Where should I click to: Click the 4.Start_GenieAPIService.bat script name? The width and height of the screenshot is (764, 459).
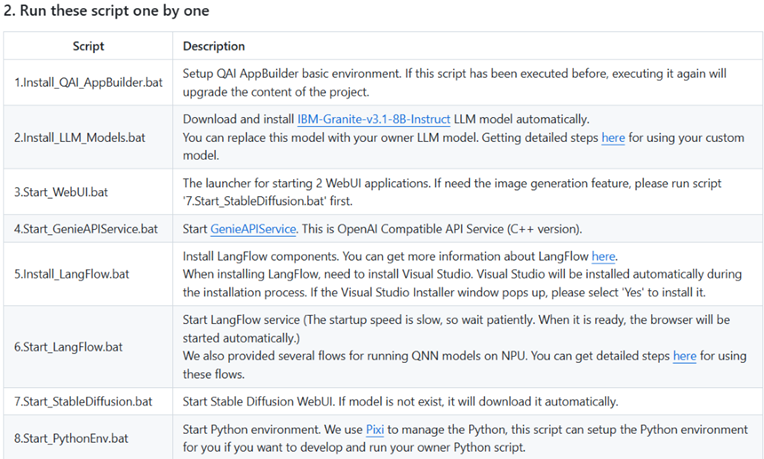pyautogui.click(x=86, y=229)
